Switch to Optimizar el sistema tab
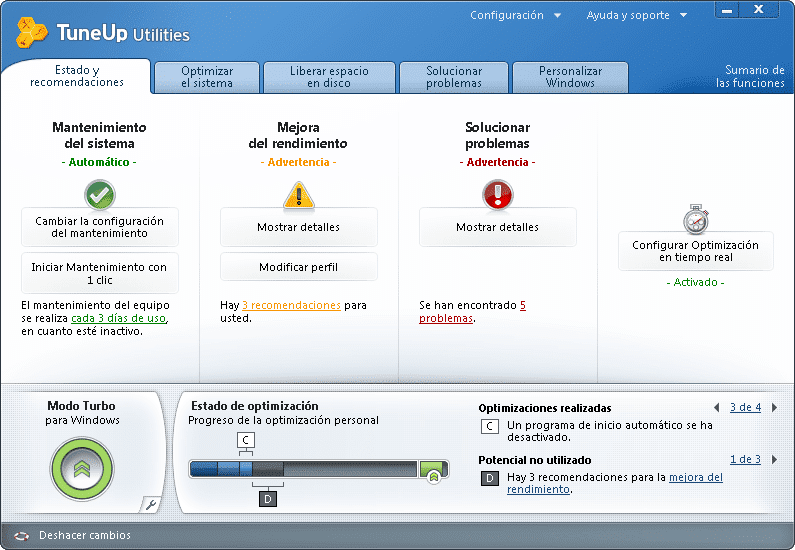This screenshot has height=550, width=795. tap(207, 77)
